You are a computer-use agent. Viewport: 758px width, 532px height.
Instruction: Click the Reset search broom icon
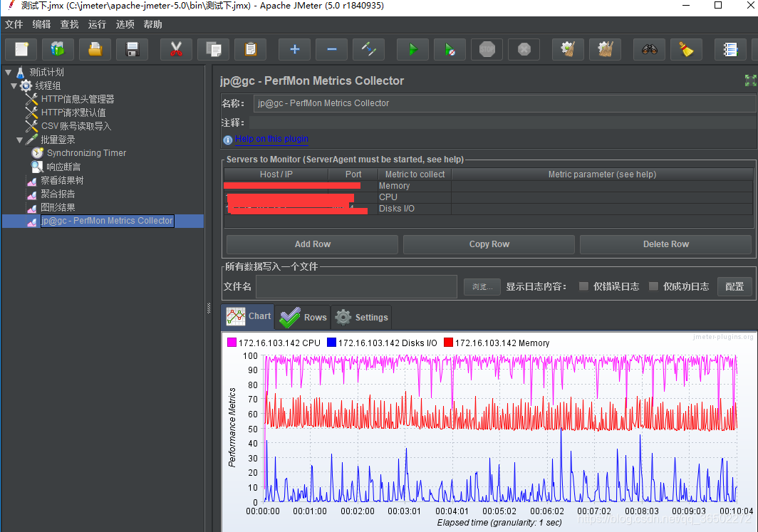pyautogui.click(x=687, y=49)
